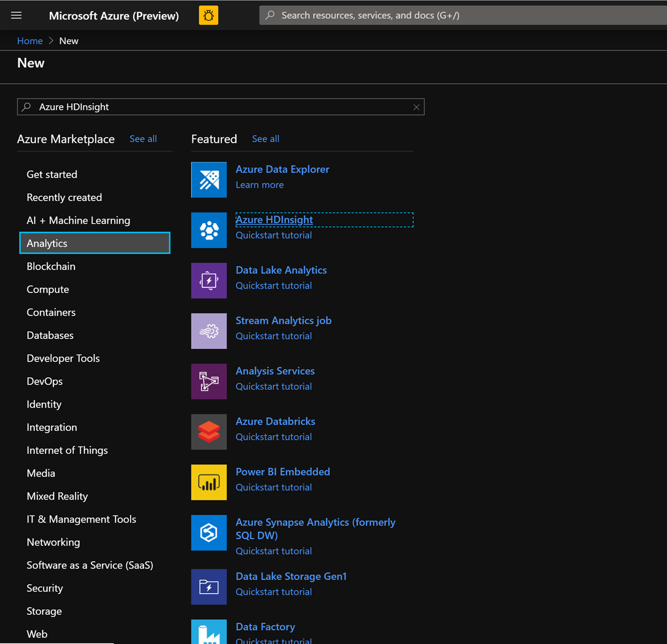Select the Analytics category
Screen dimensions: 667x644
pos(95,243)
